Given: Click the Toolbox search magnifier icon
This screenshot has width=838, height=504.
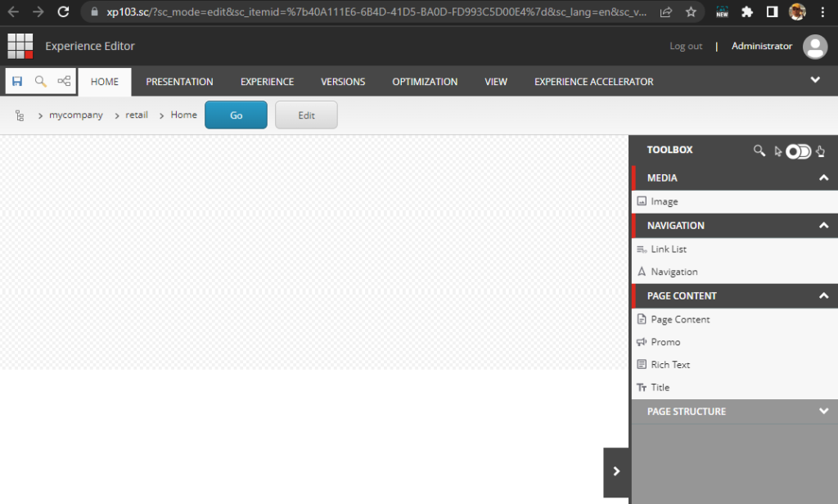Looking at the screenshot, I should (759, 151).
